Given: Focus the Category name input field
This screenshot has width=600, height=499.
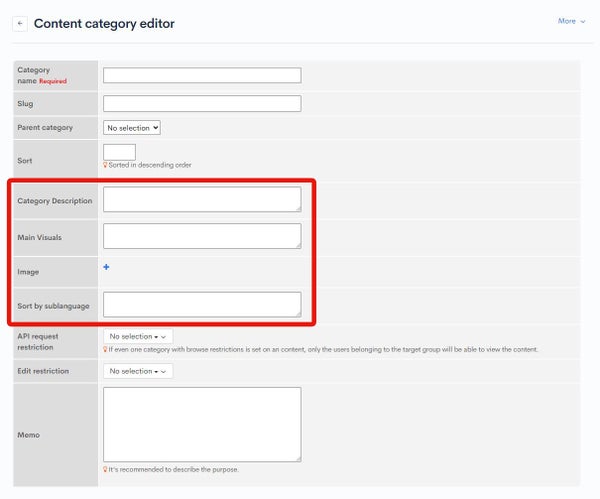Looking at the screenshot, I should tap(202, 75).
